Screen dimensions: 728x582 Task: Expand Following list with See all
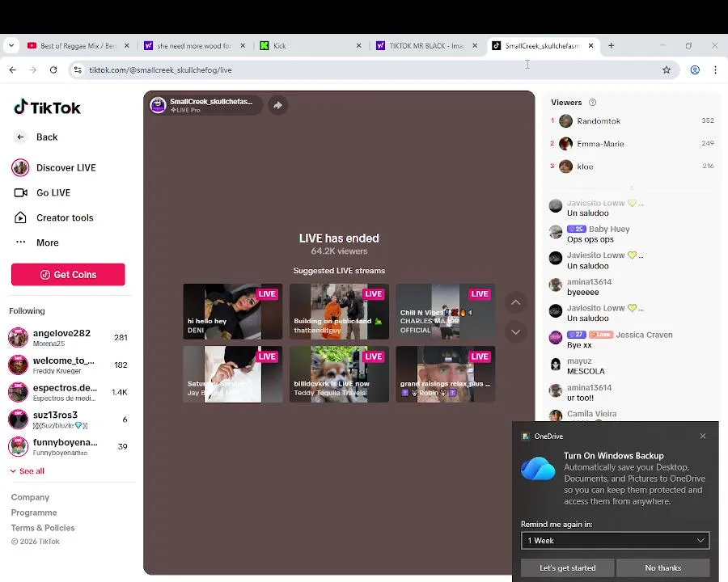tap(28, 471)
